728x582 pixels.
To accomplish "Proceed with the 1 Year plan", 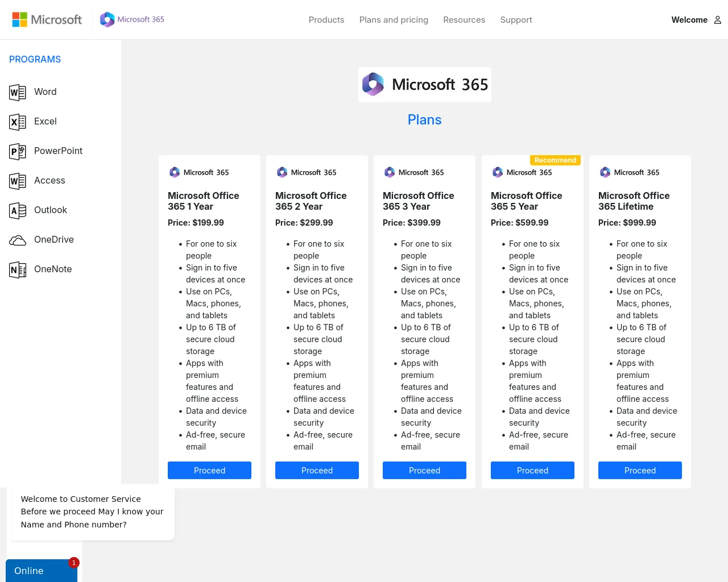I will tap(209, 471).
